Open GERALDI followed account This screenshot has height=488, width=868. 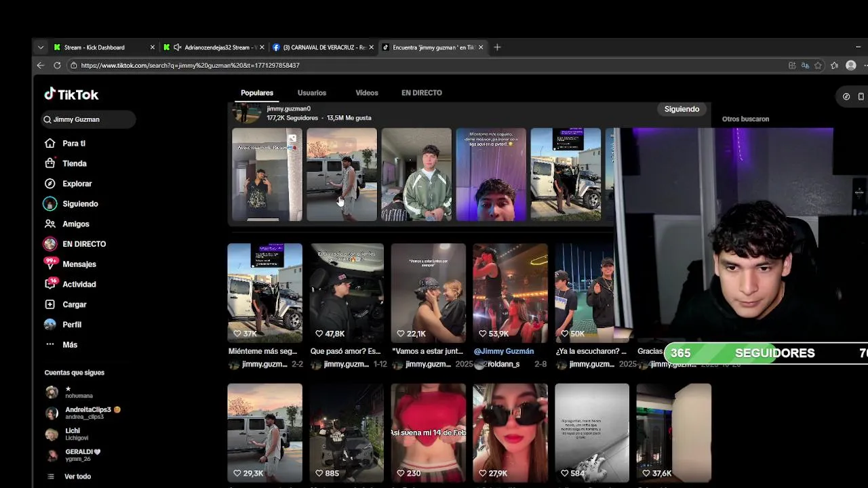[73, 455]
